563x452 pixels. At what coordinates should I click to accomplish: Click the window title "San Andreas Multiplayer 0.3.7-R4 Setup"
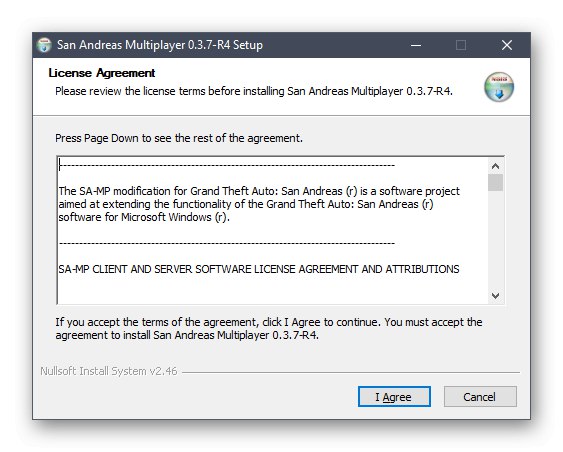160,45
